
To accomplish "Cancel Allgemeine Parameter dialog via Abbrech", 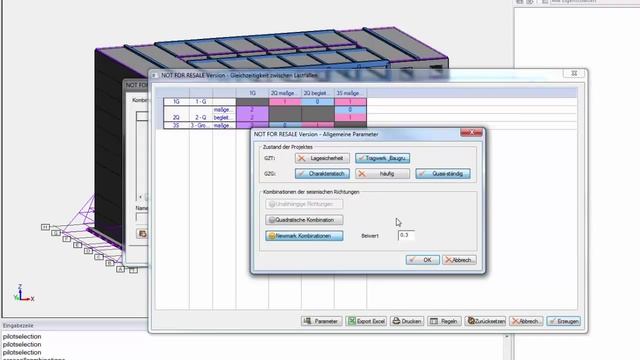I will (x=459, y=260).
